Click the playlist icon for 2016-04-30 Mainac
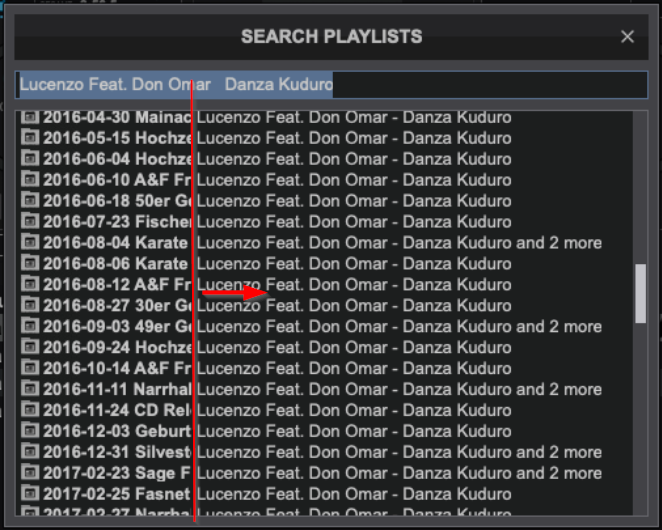The height and width of the screenshot is (530, 662). 29,118
